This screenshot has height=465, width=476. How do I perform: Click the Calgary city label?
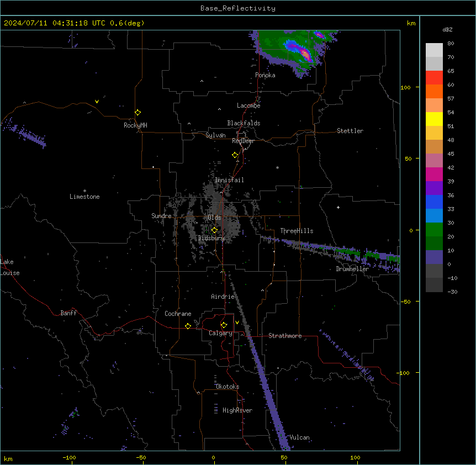pos(220,333)
